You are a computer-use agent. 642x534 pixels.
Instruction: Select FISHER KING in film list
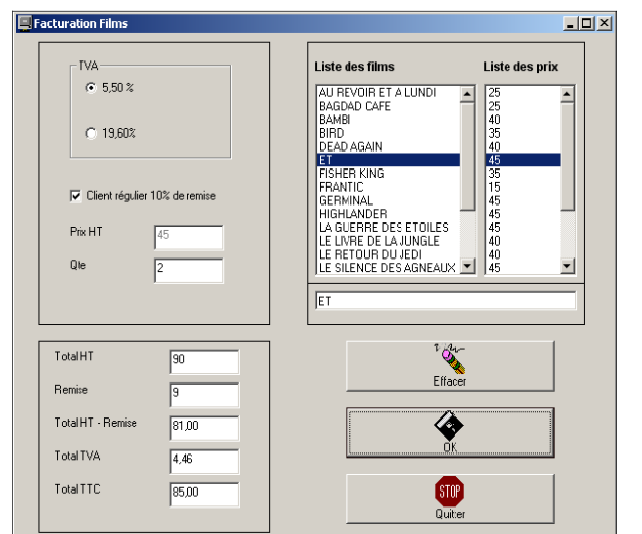388,173
